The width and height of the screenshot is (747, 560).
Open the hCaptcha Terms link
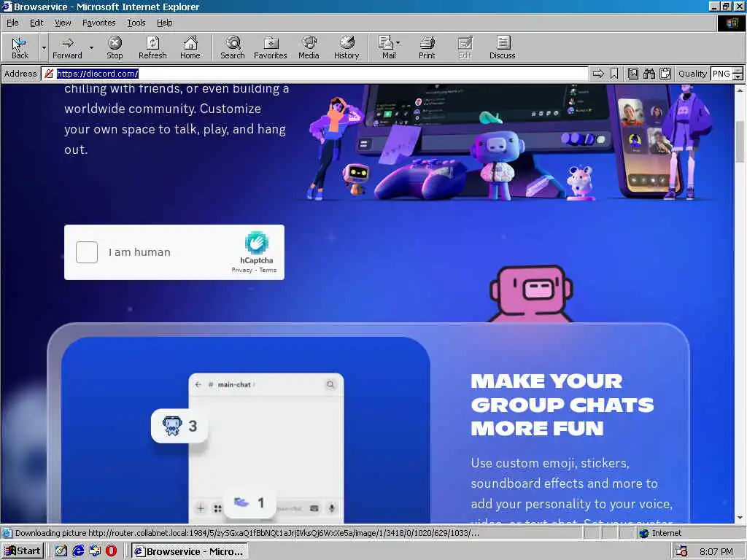tap(268, 270)
